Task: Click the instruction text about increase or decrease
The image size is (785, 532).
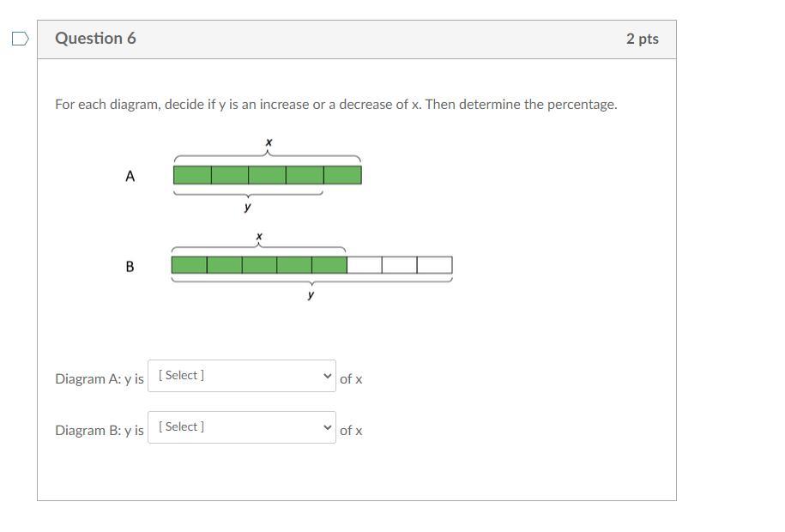Action: coord(336,104)
